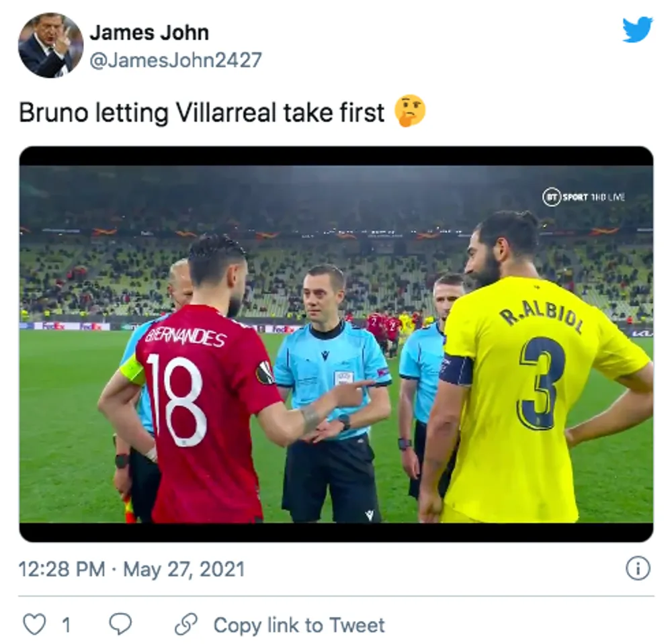This screenshot has height=644, width=672.
Task: Visit the @JamesJohn2427 handle
Action: pos(175,60)
